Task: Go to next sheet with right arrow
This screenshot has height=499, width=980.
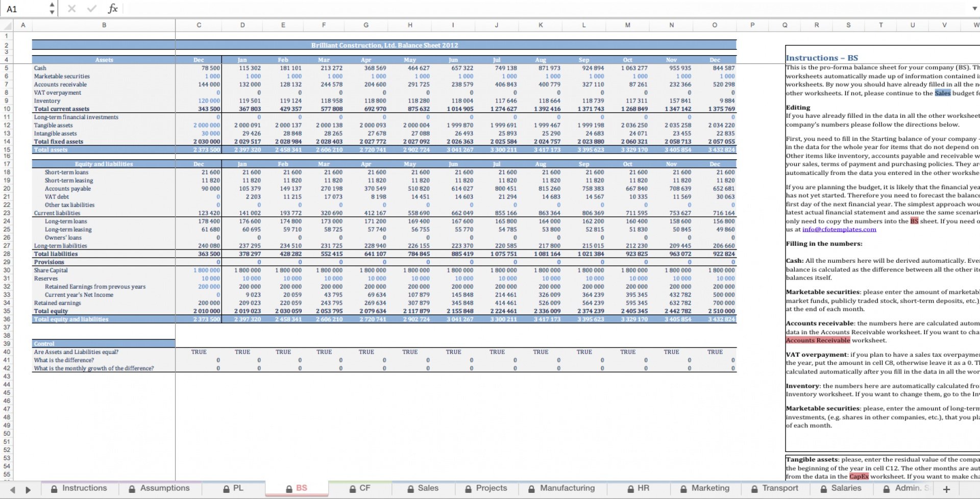Action: pyautogui.click(x=28, y=490)
